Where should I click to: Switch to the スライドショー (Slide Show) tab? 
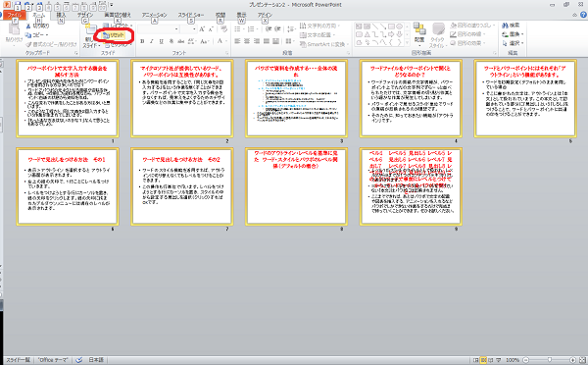191,15
